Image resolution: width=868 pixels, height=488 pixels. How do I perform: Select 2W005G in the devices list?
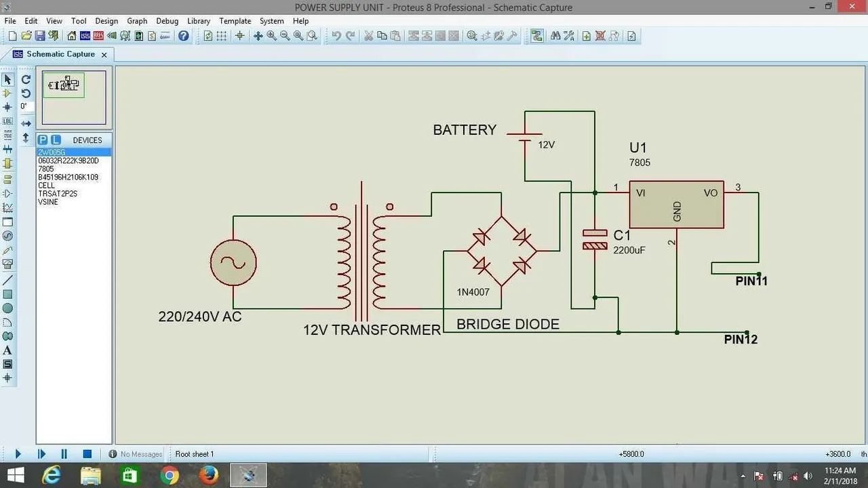coord(73,152)
